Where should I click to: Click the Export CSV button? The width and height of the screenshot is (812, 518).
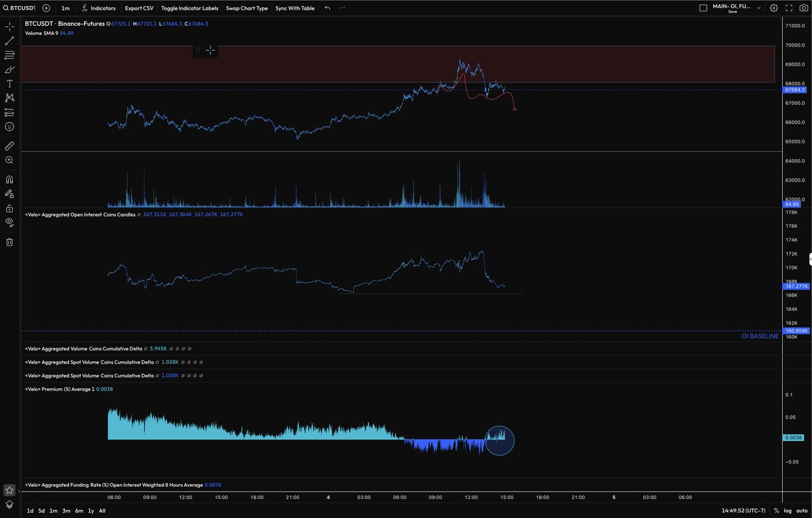[x=138, y=8]
